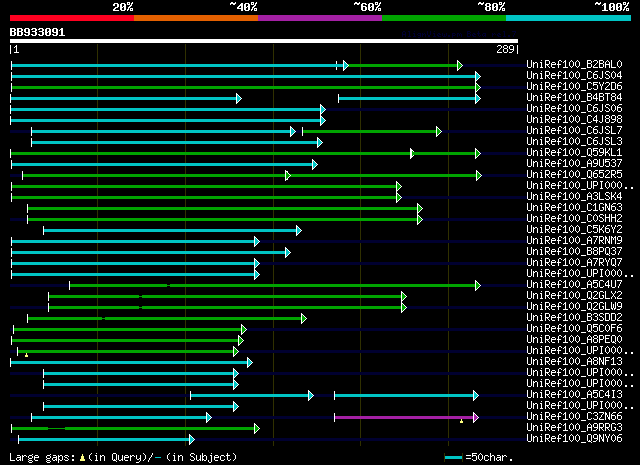Select the UniRef100_Q9NY06 label
The width and height of the screenshot is (640, 465).
click(574, 439)
